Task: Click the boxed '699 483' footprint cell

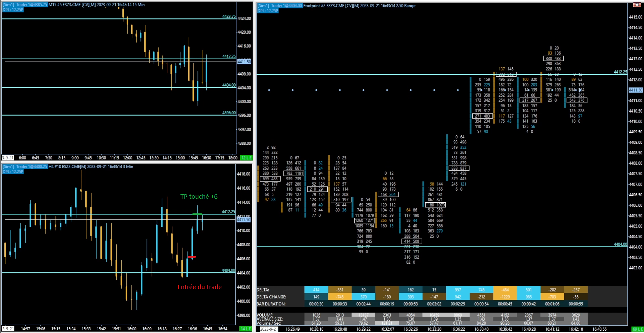Action: point(270,179)
